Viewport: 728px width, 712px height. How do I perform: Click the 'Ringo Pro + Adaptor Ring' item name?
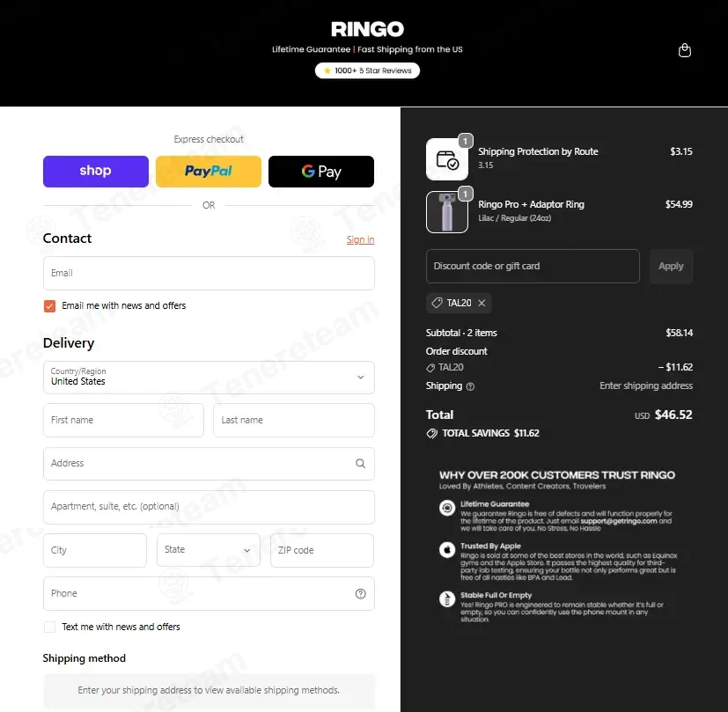(x=531, y=205)
